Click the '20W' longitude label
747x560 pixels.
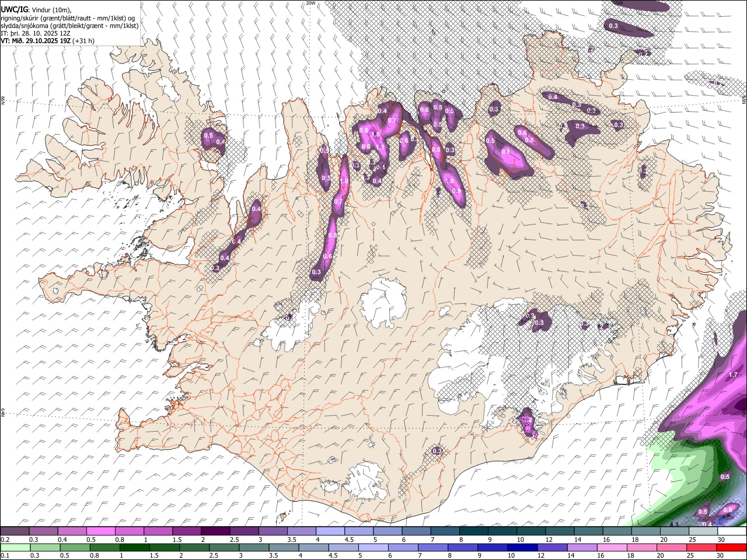(x=310, y=3)
